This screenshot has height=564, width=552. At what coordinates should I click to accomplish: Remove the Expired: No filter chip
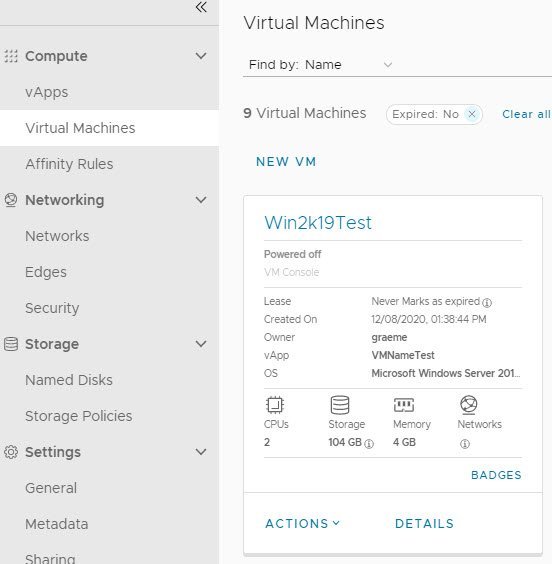(x=472, y=114)
